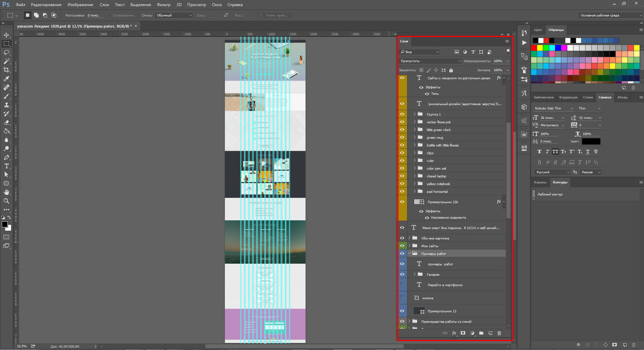Select the Clone Stamp tool
The height and width of the screenshot is (350, 644).
[x=6, y=105]
